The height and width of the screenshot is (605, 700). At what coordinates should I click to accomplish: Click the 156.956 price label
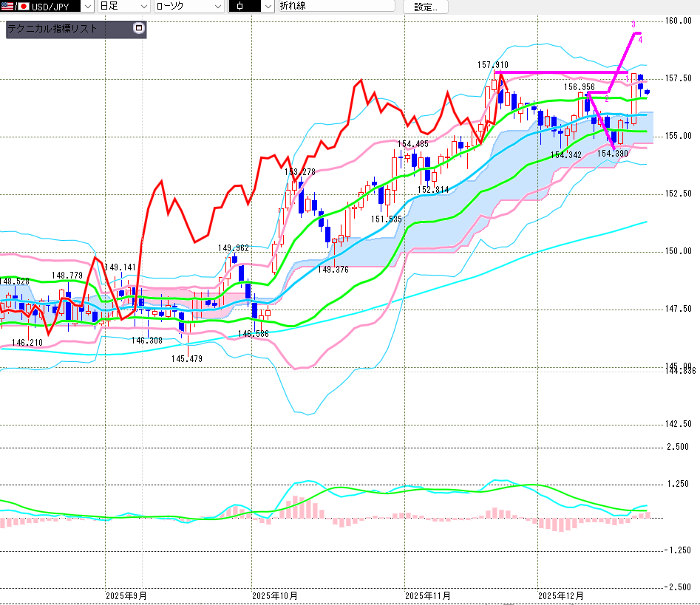tap(580, 87)
